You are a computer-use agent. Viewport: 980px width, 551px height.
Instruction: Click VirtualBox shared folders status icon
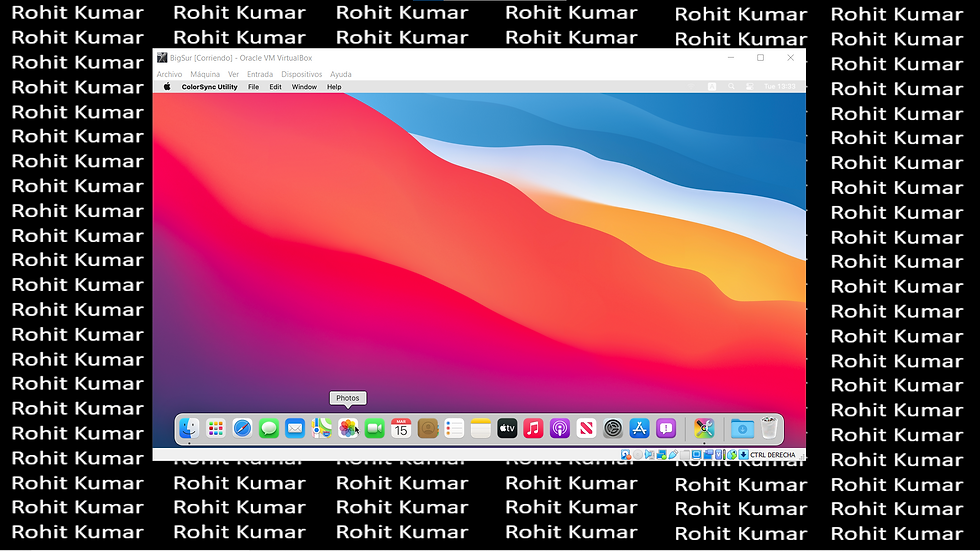685,455
